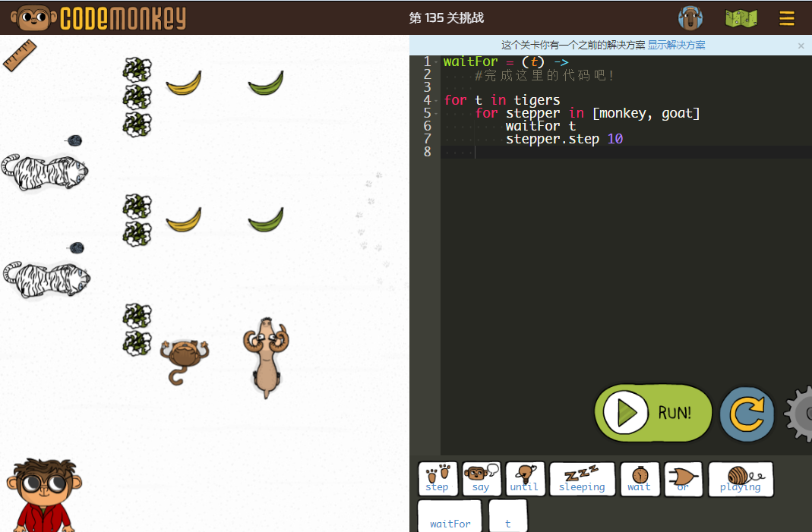This screenshot has height=532, width=812.
Task: Select the ruler measuring tool
Action: 20,55
